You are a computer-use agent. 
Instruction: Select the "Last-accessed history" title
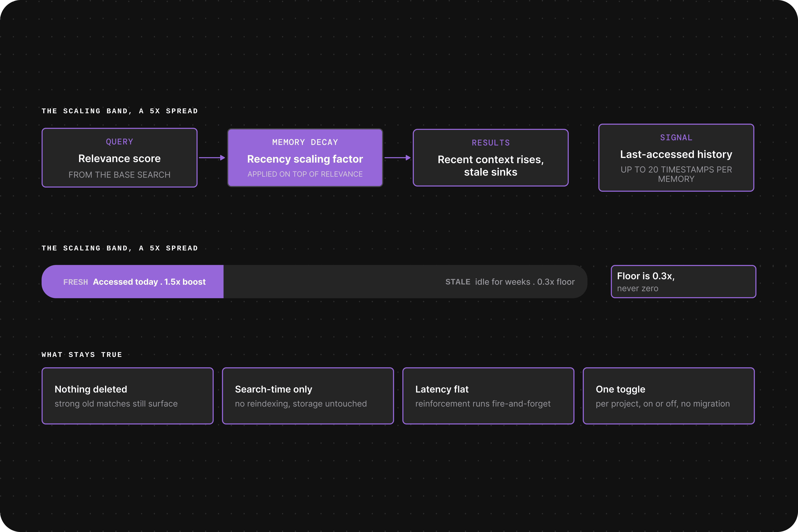pyautogui.click(x=676, y=154)
